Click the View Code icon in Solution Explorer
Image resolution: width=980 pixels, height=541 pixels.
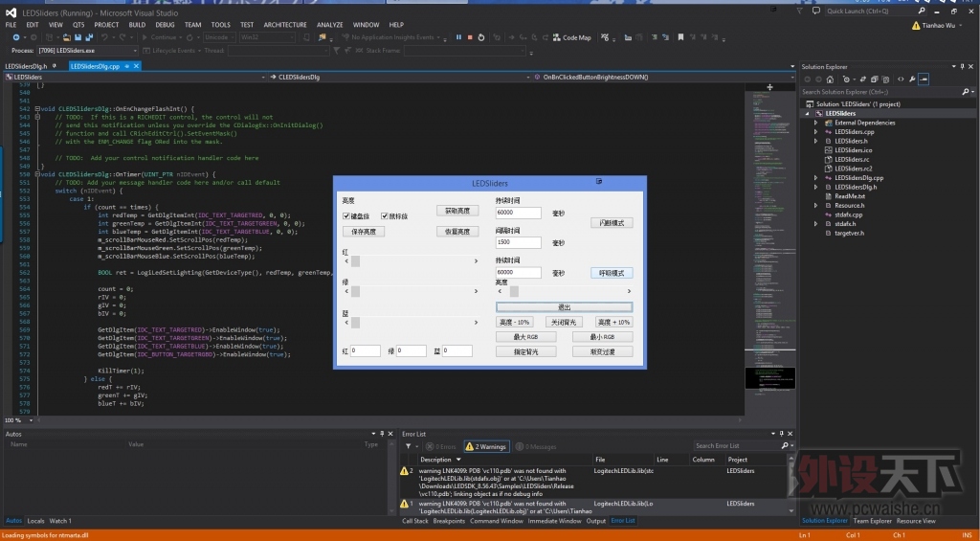click(901, 79)
